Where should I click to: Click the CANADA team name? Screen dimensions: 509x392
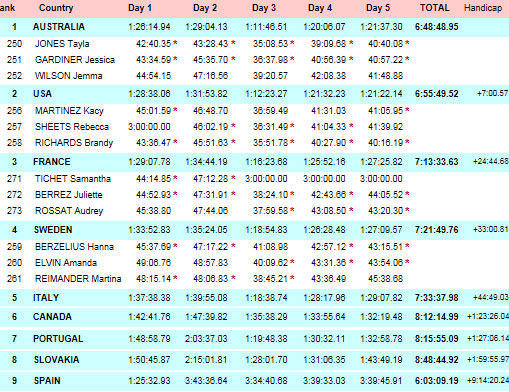click(52, 317)
